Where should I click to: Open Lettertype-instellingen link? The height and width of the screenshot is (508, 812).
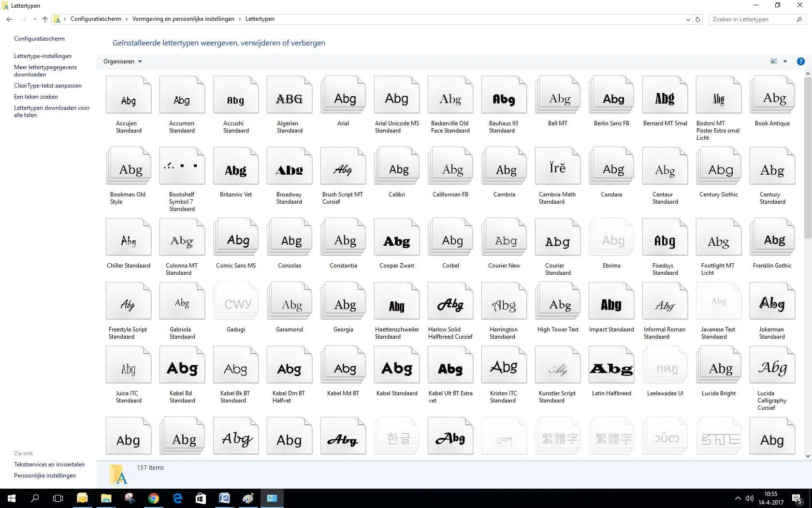coord(43,56)
